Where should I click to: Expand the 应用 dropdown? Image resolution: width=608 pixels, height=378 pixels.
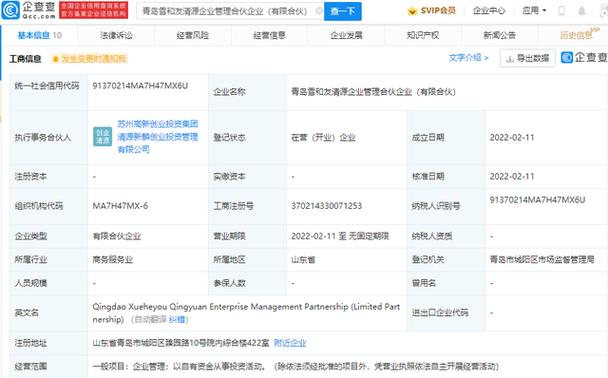[x=534, y=10]
